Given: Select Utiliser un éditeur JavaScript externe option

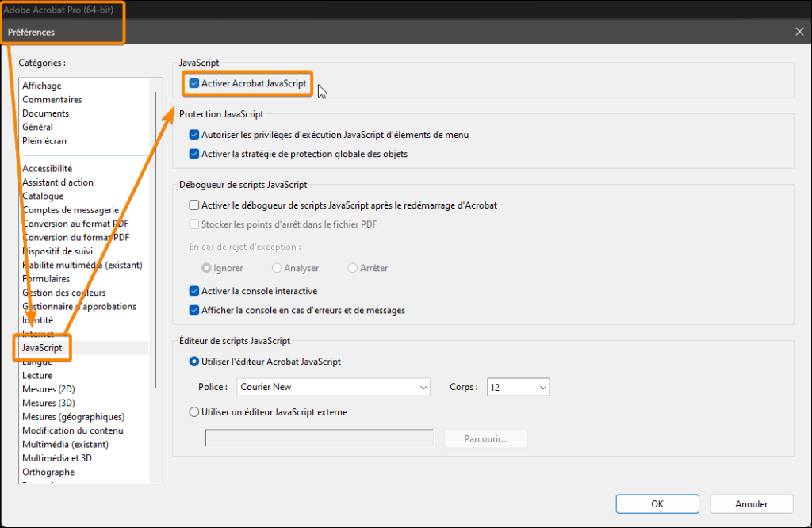Looking at the screenshot, I should coord(194,412).
